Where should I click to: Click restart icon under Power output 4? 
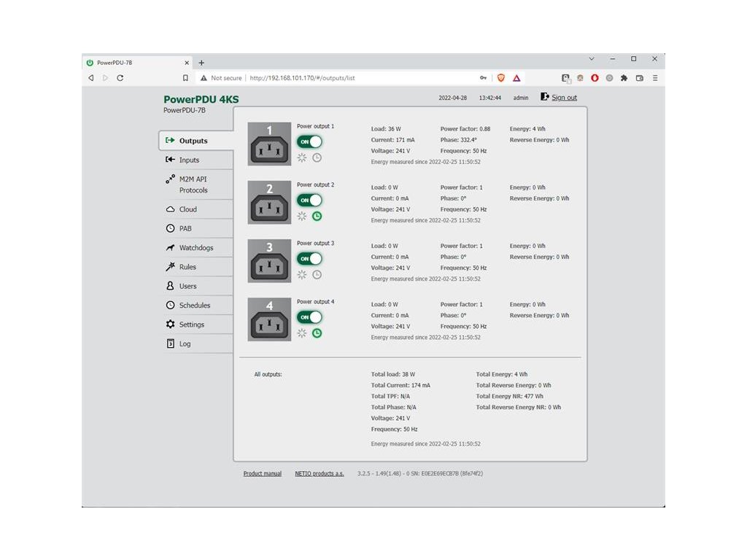pyautogui.click(x=302, y=333)
